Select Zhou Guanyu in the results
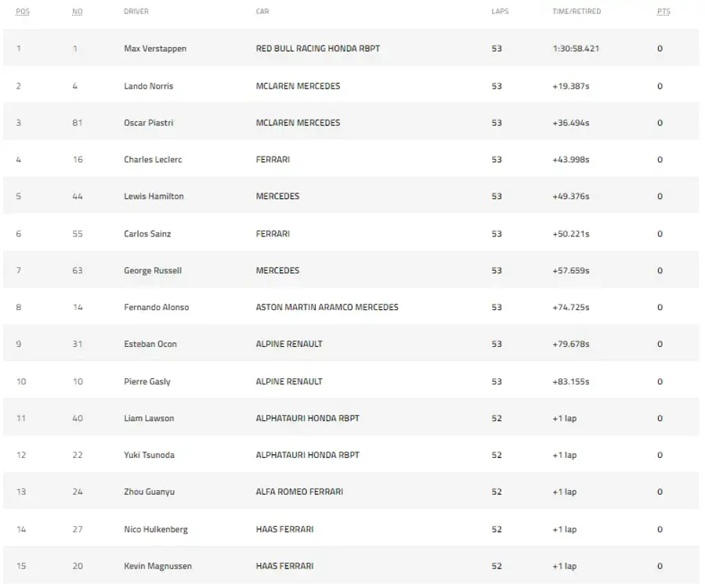 pos(149,492)
